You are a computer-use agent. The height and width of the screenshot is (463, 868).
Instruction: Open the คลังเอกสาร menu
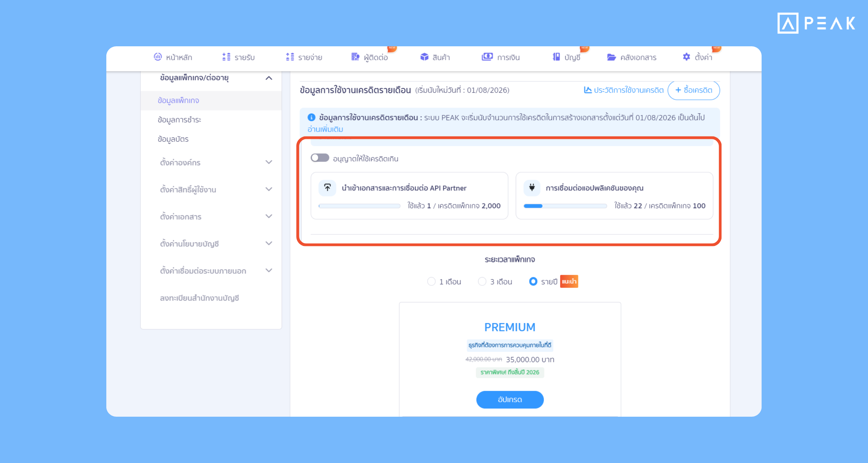[631, 57]
